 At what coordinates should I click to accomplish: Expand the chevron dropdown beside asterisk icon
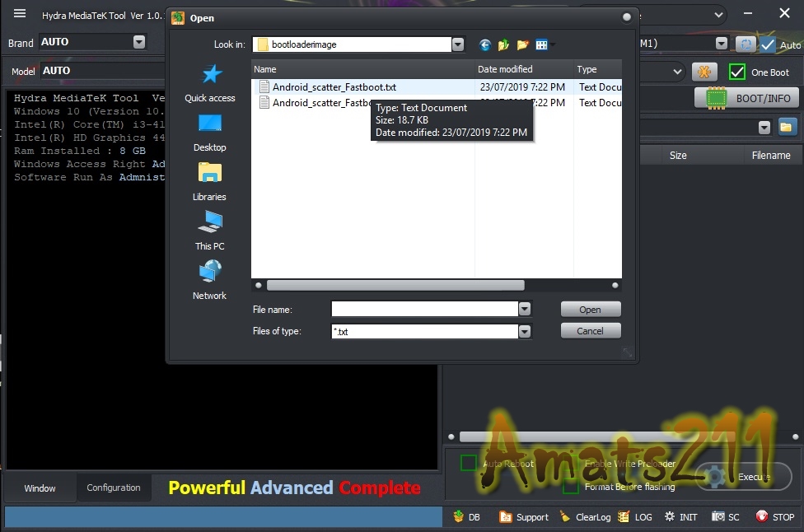pos(677,72)
